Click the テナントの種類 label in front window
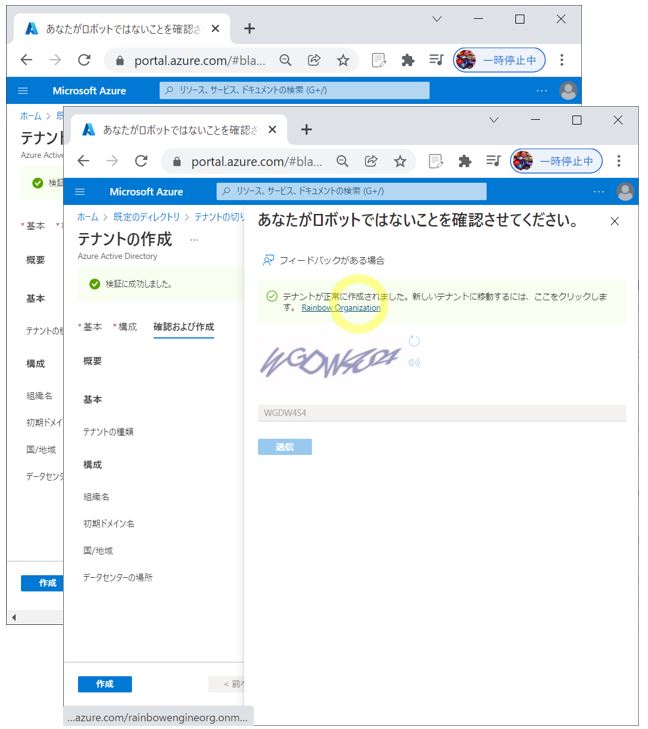 pos(108,432)
